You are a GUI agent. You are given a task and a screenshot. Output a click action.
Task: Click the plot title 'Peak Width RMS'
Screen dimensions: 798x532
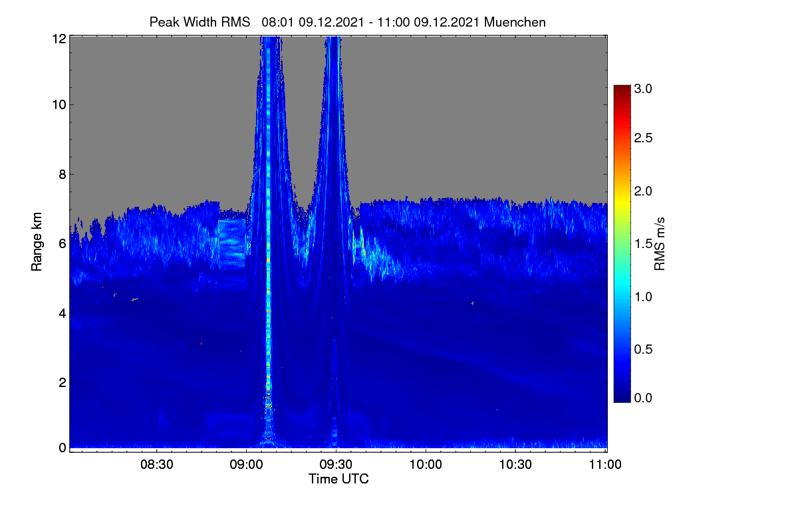[x=200, y=22]
